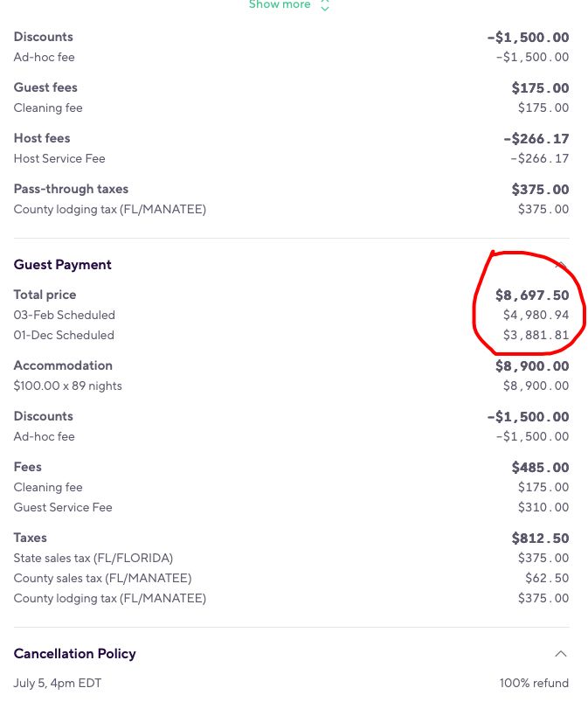Click the Show more link
Screen dimensions: 588x702
pyautogui.click(x=280, y=4)
